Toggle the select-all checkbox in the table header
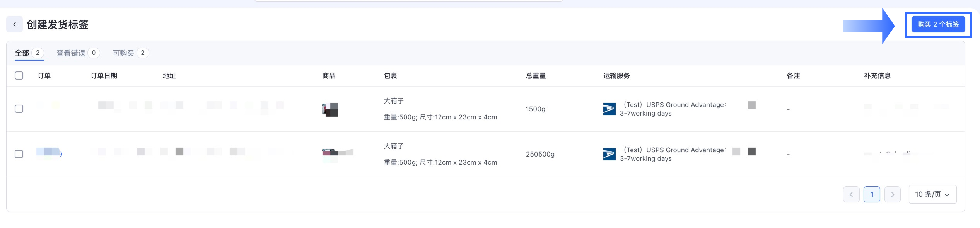980x228 pixels. coord(19,75)
